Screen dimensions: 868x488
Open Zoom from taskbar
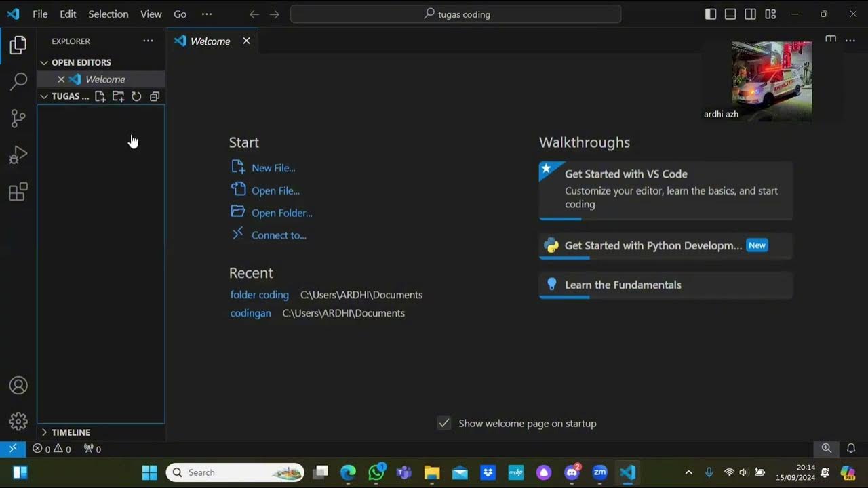pyautogui.click(x=599, y=472)
